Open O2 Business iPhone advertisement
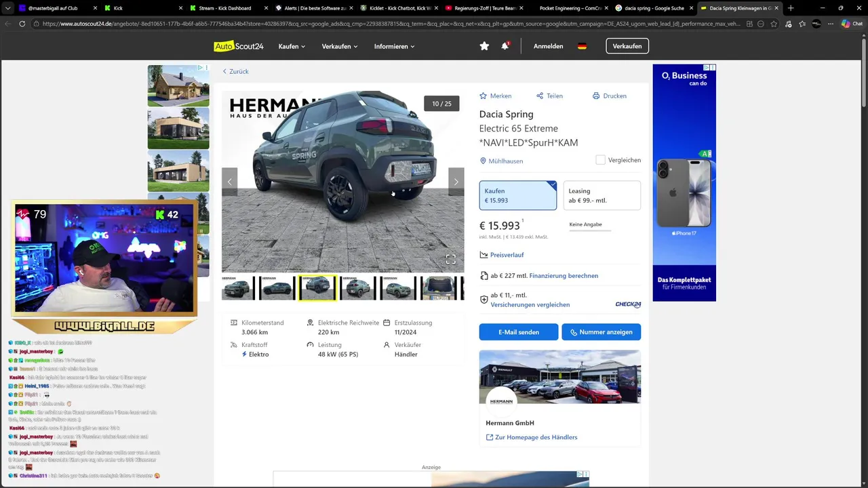 [684, 183]
